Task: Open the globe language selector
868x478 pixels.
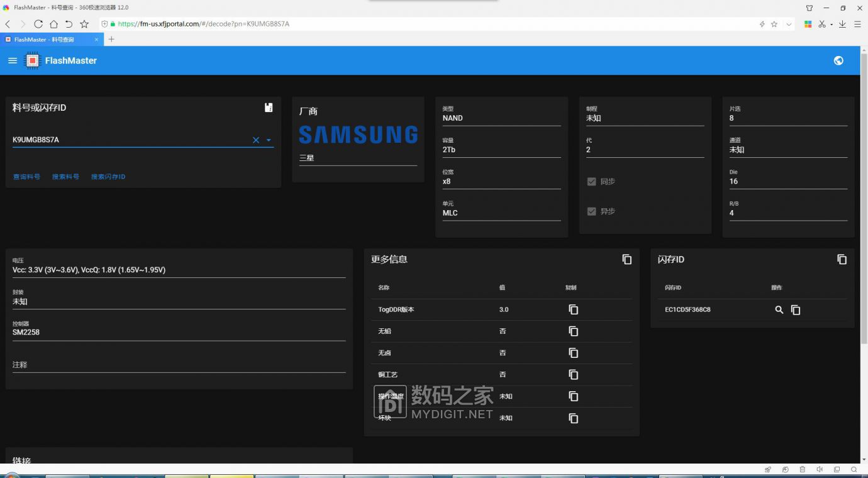Action: click(x=838, y=60)
